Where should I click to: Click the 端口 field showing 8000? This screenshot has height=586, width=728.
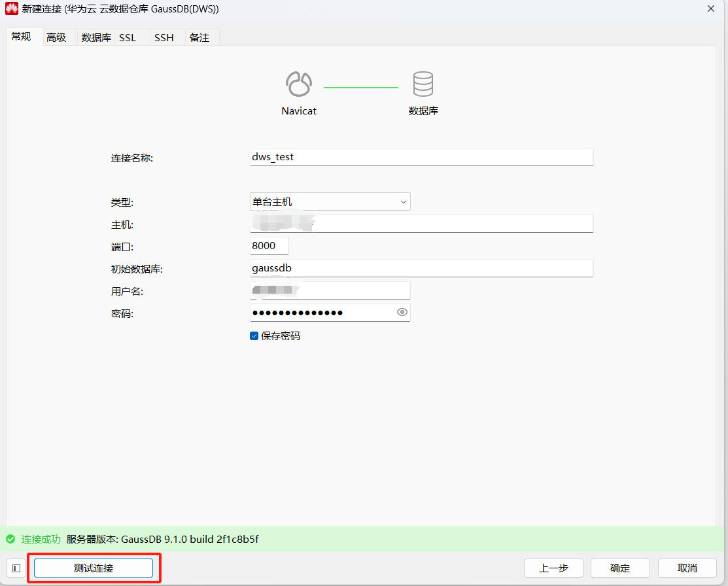(269, 246)
